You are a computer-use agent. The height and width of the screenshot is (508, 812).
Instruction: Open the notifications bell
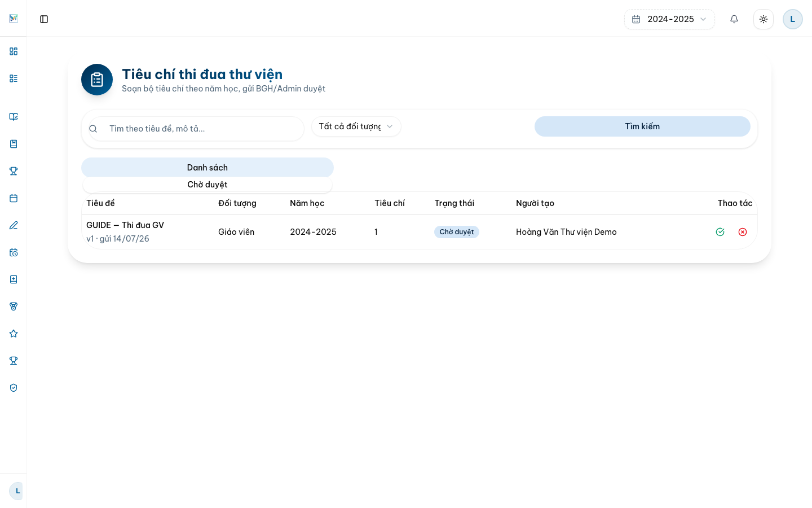tap(734, 19)
